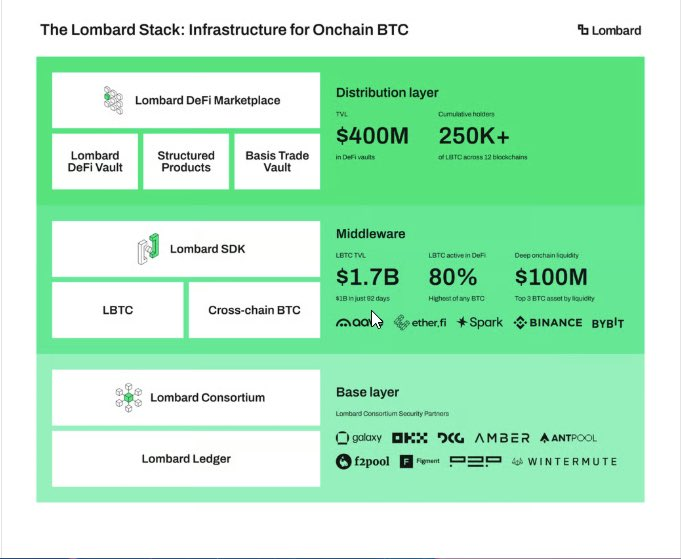Screen dimensions: 681x559
Task: Click the '250K+' cumulative holders figure
Action: click(474, 136)
